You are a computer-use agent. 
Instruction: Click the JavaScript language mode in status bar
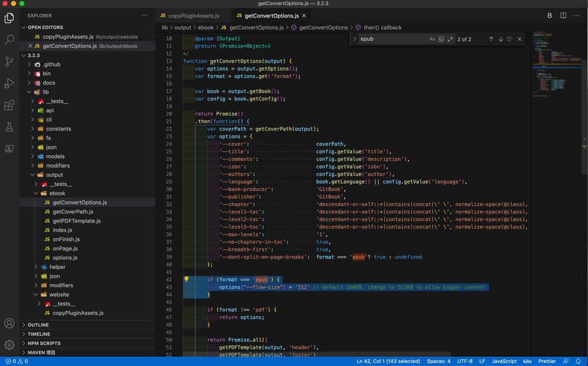point(504,361)
